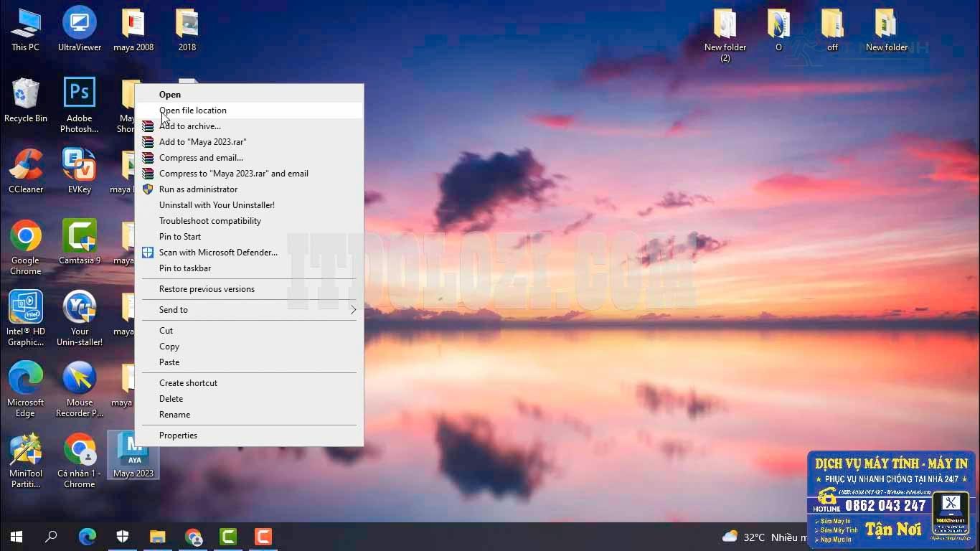The height and width of the screenshot is (551, 980).
Task: Select Scan with Microsoft Defender
Action: [x=218, y=253]
